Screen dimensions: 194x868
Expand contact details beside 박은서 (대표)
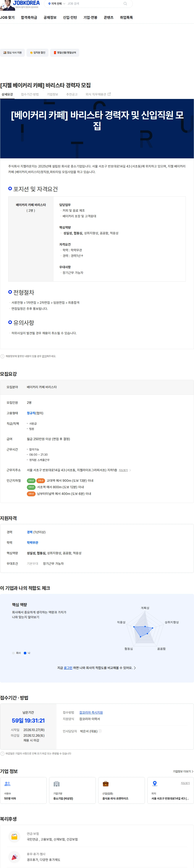coord(100,731)
